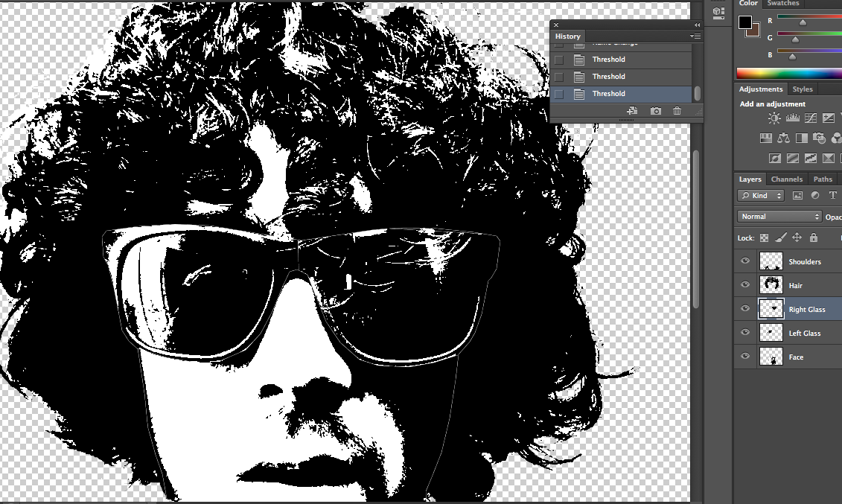Lock layer position move icon

point(797,237)
